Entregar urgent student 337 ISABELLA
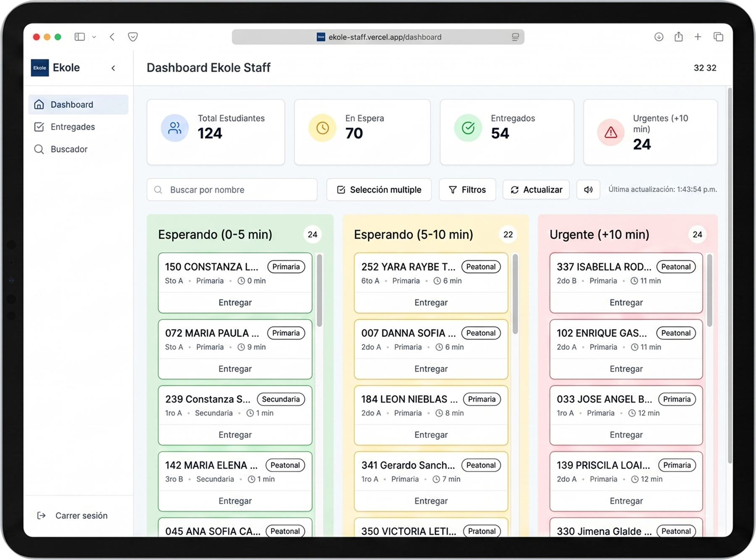This screenshot has height=560, width=756. pyautogui.click(x=626, y=302)
